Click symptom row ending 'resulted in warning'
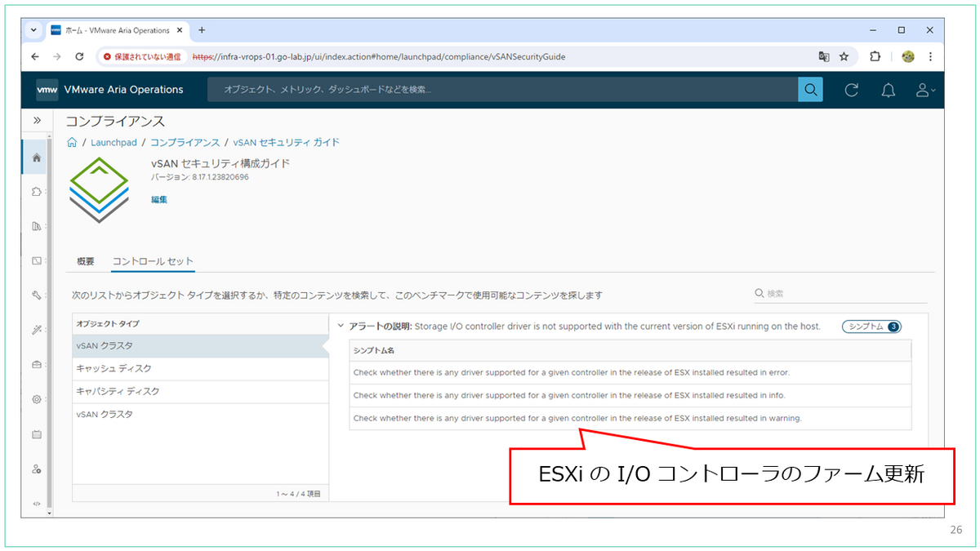Screen dimensions: 980x551 pos(630,418)
